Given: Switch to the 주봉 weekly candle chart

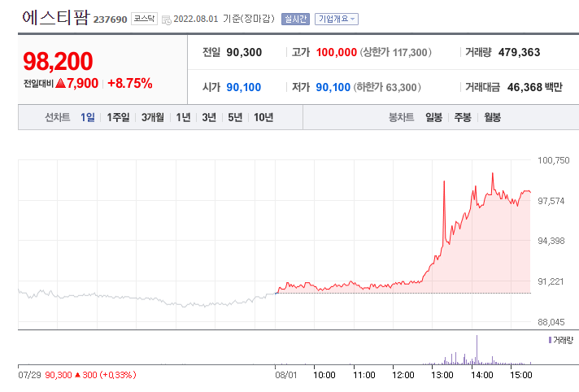Looking at the screenshot, I should (463, 117).
